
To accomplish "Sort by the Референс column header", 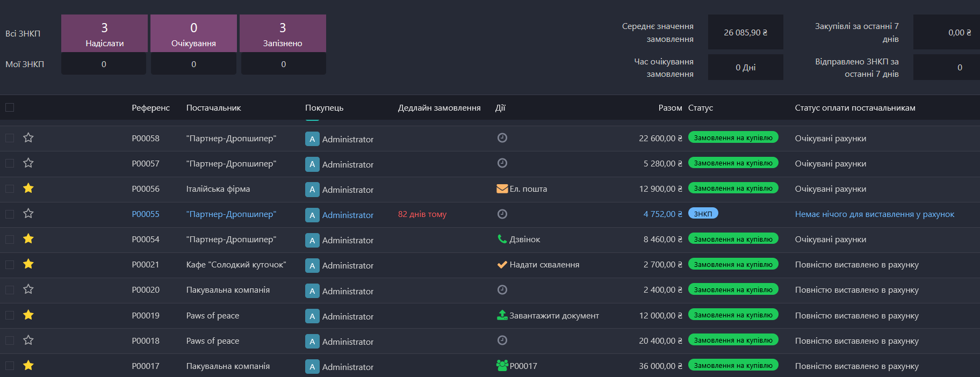I will pos(150,108).
